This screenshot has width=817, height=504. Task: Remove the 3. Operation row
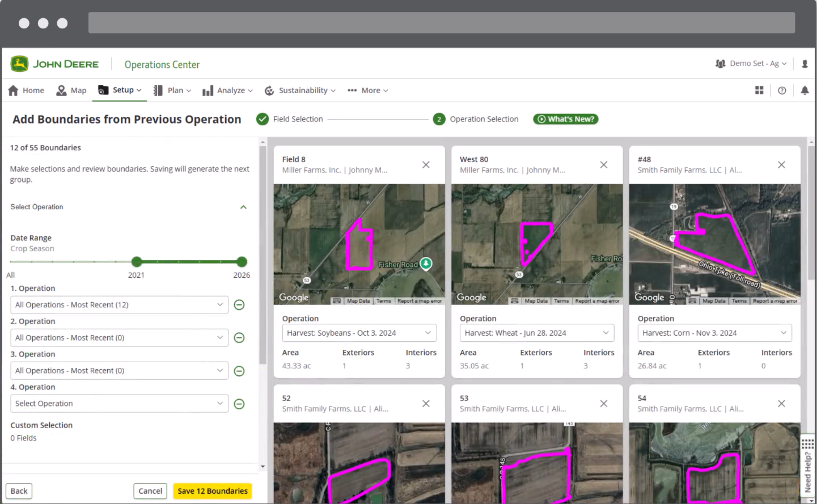239,371
